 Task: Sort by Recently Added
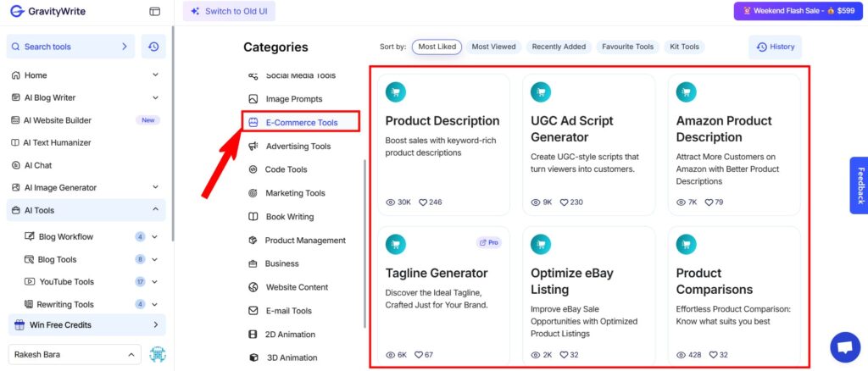tap(559, 47)
